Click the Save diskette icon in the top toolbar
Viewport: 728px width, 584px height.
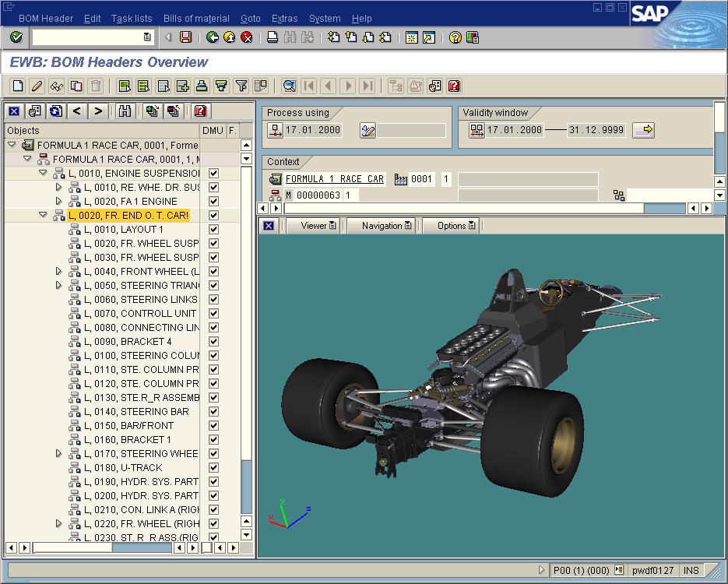coord(185,37)
